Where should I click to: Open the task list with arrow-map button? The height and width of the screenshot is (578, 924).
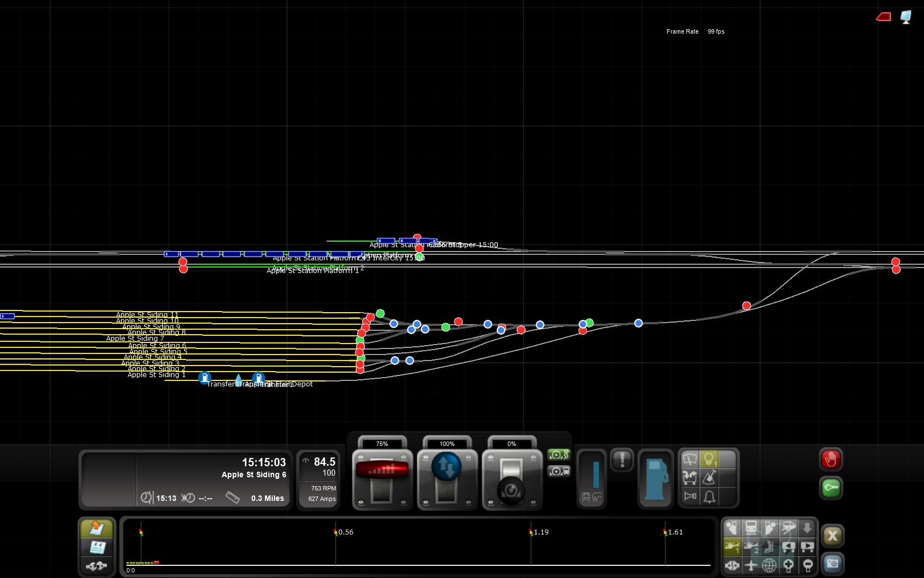(x=96, y=528)
